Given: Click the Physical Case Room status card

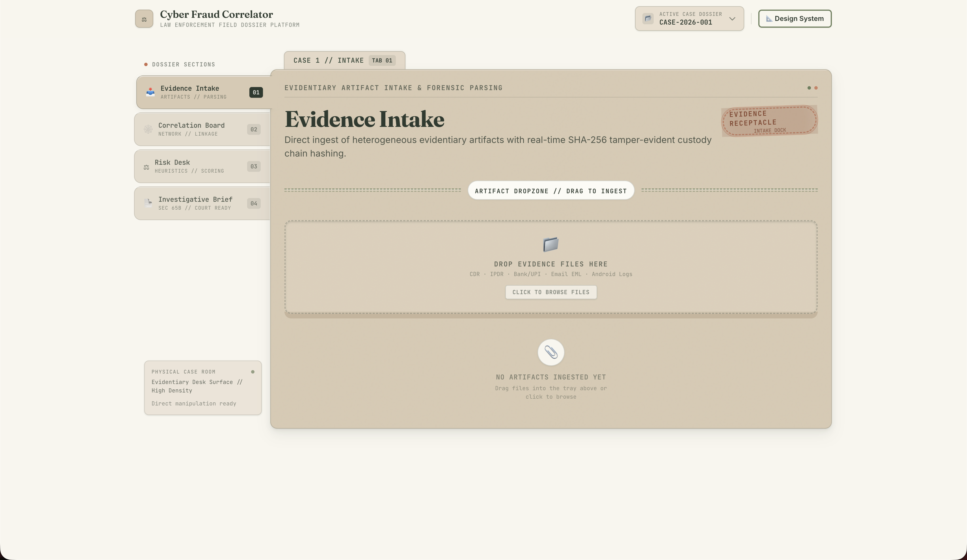Looking at the screenshot, I should pyautogui.click(x=203, y=387).
